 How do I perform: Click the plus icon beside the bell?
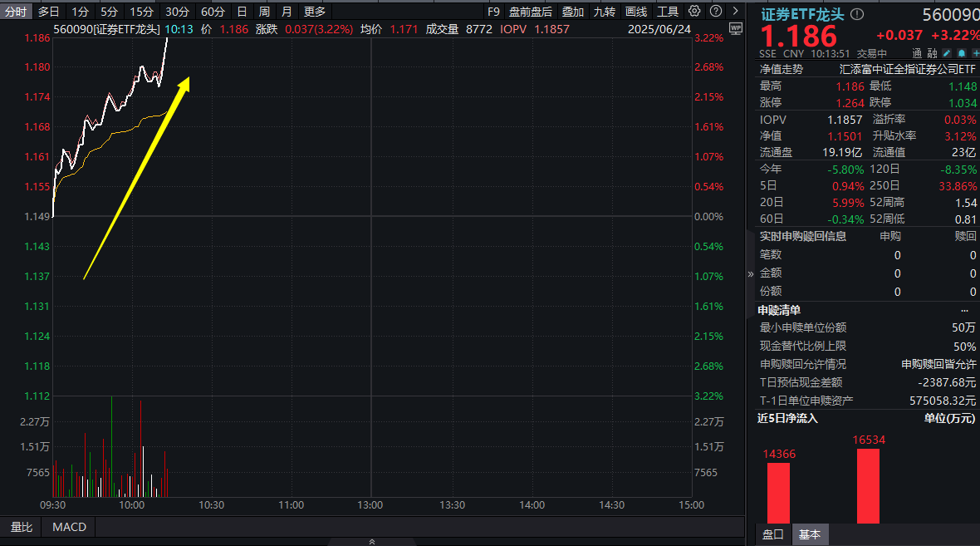click(x=976, y=52)
